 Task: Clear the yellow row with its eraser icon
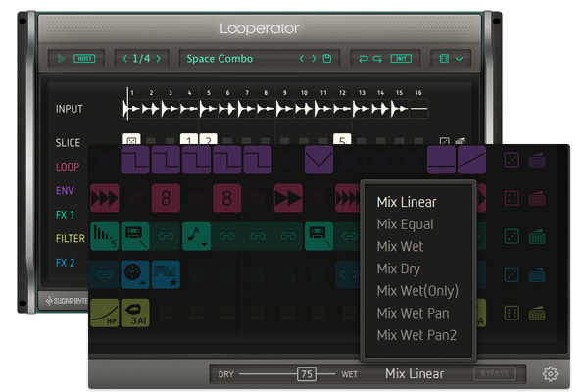tap(537, 313)
